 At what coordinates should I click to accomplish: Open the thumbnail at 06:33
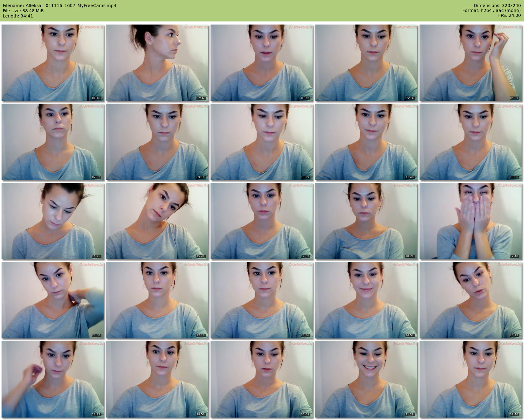(x=471, y=63)
